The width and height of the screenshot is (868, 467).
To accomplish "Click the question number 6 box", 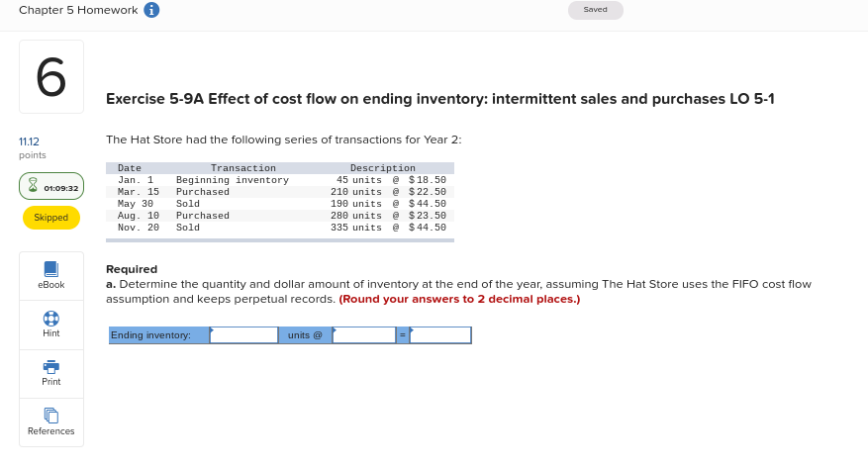I will point(51,77).
